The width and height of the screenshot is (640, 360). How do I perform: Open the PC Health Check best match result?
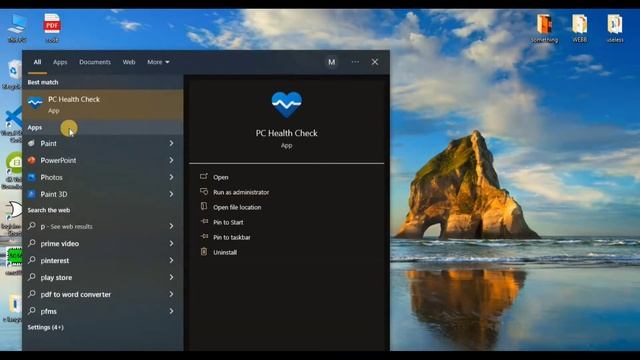pyautogui.click(x=103, y=104)
